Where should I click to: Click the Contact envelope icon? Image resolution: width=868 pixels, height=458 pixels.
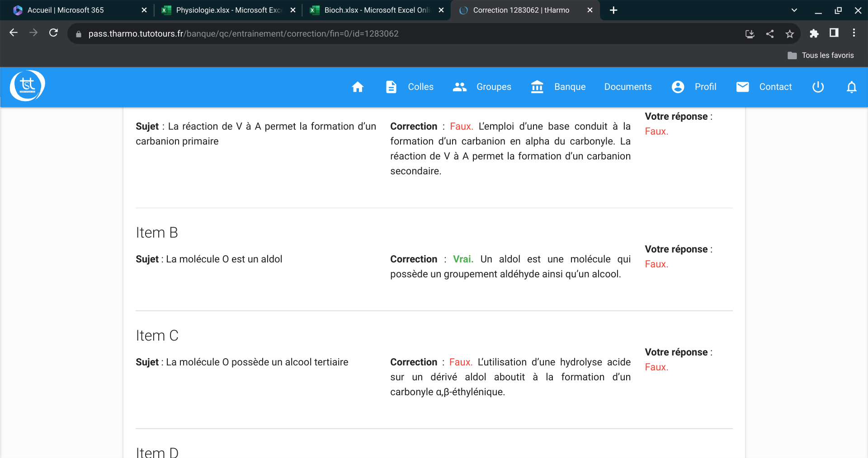(742, 87)
